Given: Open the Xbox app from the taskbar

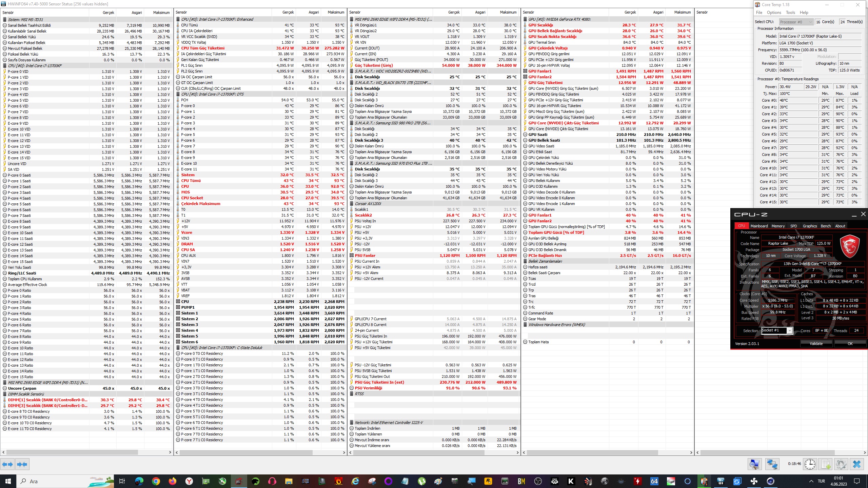Looking at the screenshot, I should click(222, 481).
